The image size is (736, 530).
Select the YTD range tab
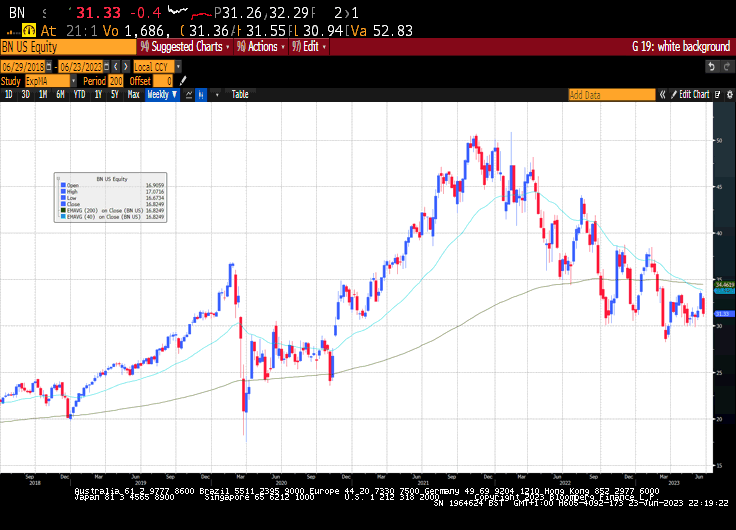pyautogui.click(x=79, y=94)
